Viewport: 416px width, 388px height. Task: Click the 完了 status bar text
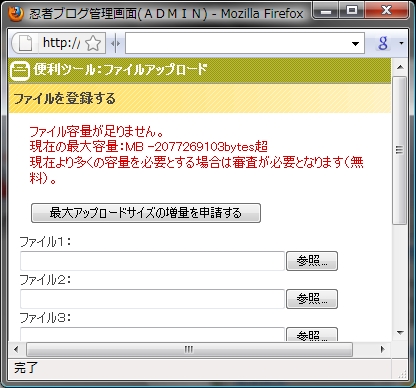[26, 368]
